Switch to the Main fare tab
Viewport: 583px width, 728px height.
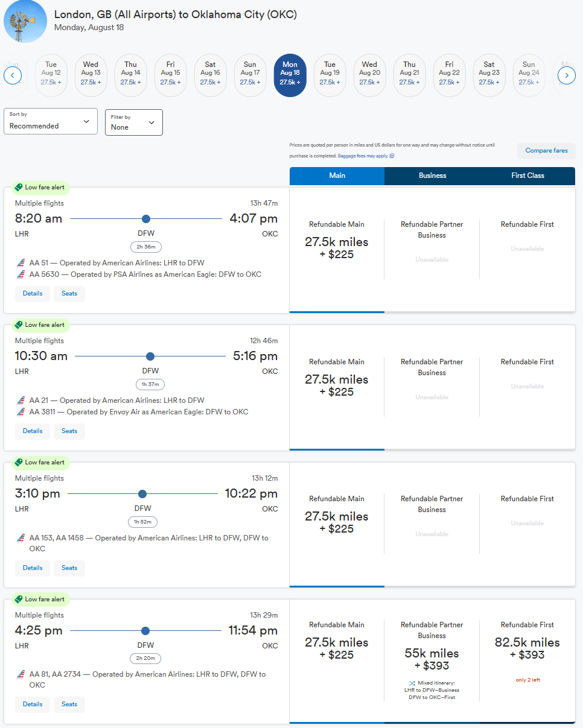coord(337,176)
